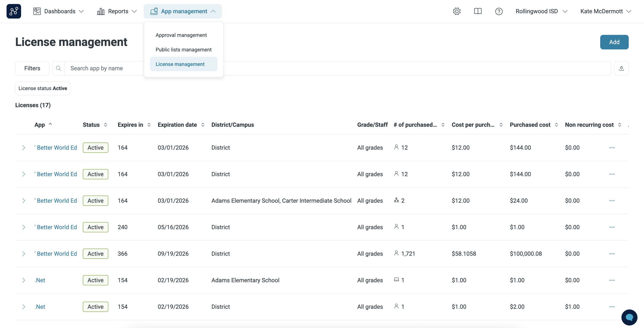This screenshot has height=328, width=644.
Task: Click the Add button
Action: point(614,42)
